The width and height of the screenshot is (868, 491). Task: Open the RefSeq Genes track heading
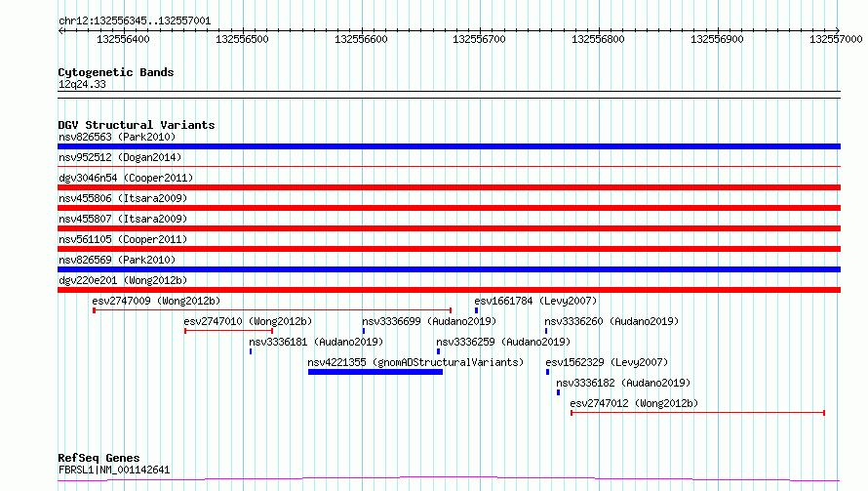point(99,458)
